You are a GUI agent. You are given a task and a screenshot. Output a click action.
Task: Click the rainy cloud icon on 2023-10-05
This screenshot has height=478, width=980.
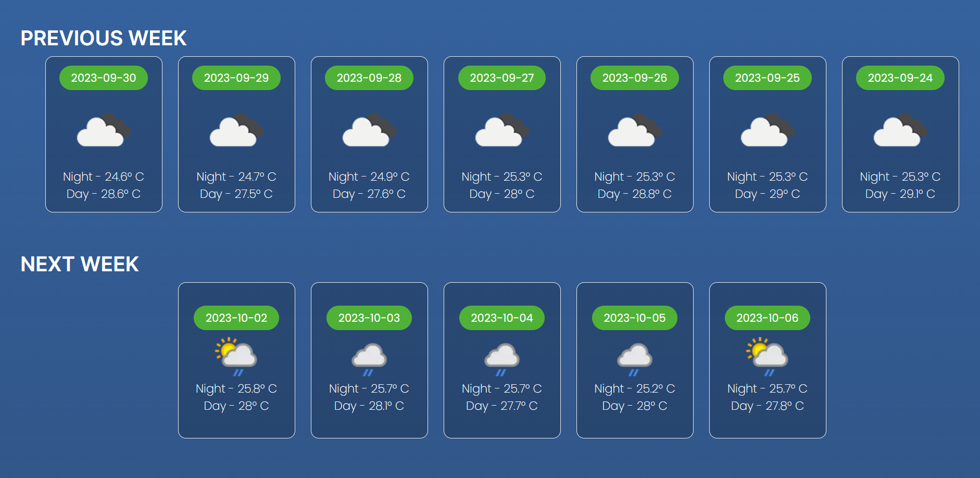[x=634, y=357]
